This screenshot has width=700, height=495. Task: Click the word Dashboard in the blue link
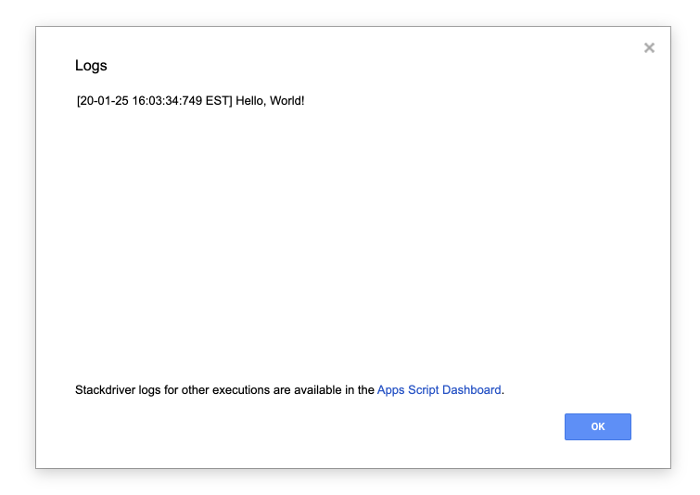471,390
